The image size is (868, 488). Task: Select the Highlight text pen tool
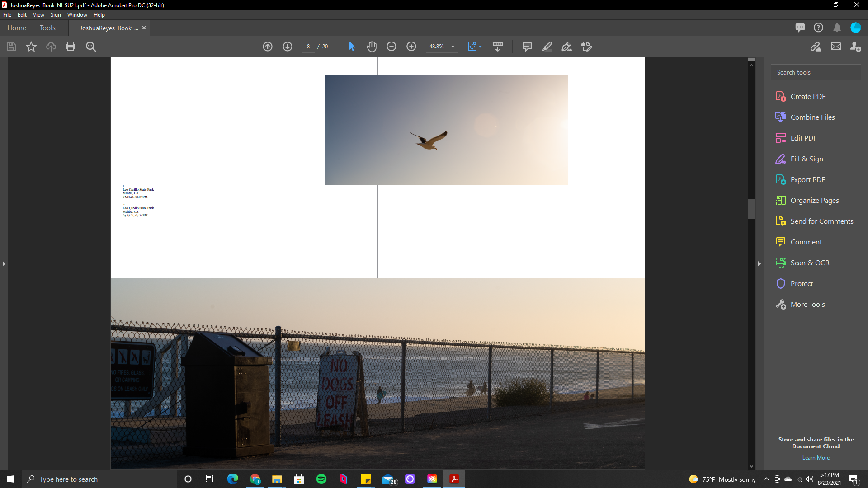coord(547,47)
